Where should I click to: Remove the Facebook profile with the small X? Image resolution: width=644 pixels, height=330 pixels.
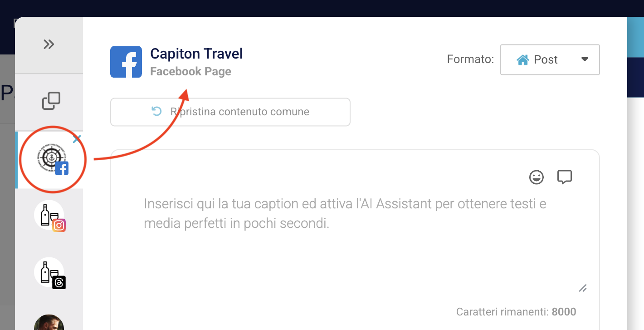point(77,139)
